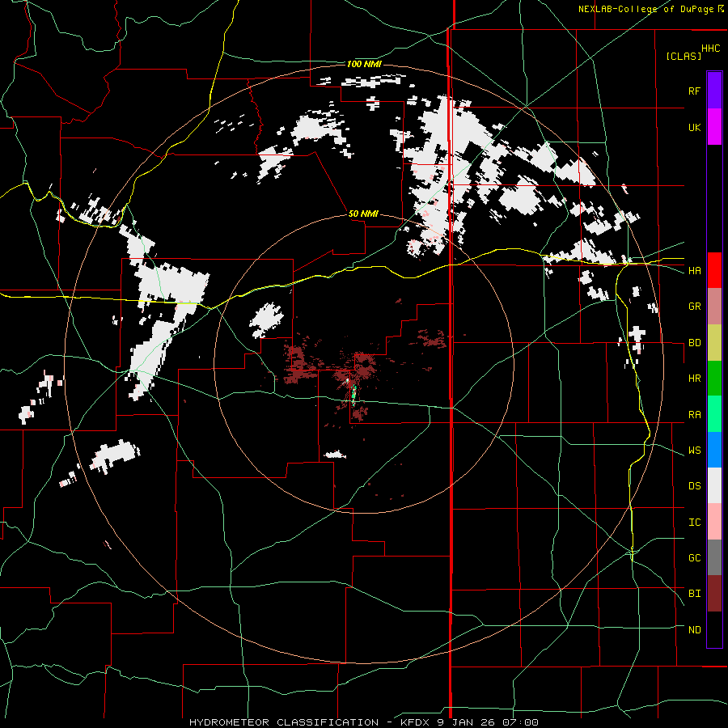Choose the DS white legend swatch

click(x=714, y=485)
